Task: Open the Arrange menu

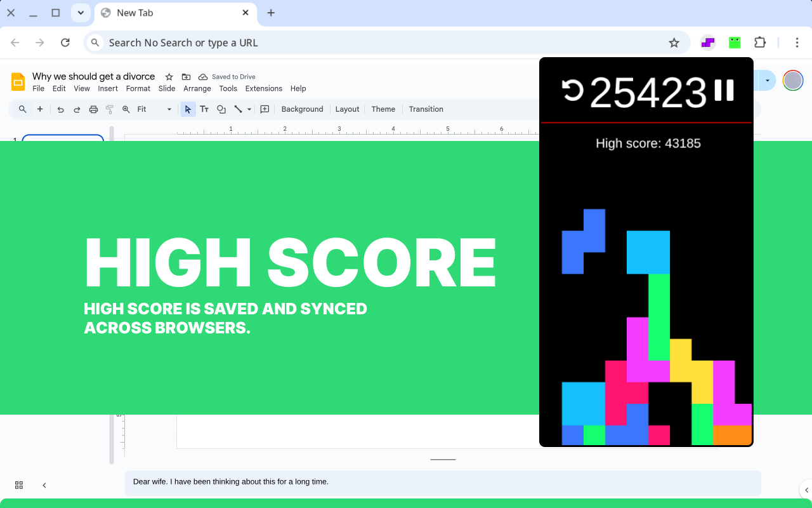Action: pyautogui.click(x=197, y=89)
